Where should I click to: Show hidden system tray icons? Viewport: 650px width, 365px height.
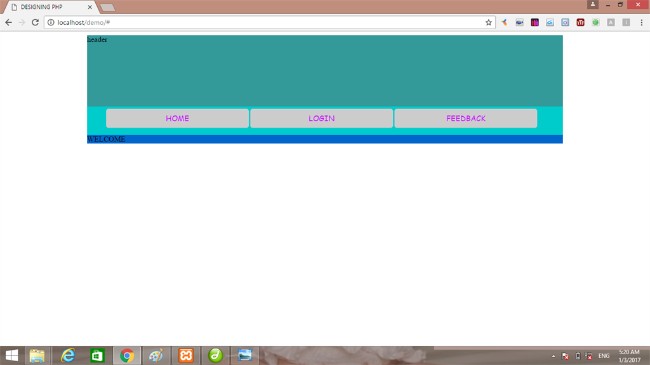coord(553,356)
